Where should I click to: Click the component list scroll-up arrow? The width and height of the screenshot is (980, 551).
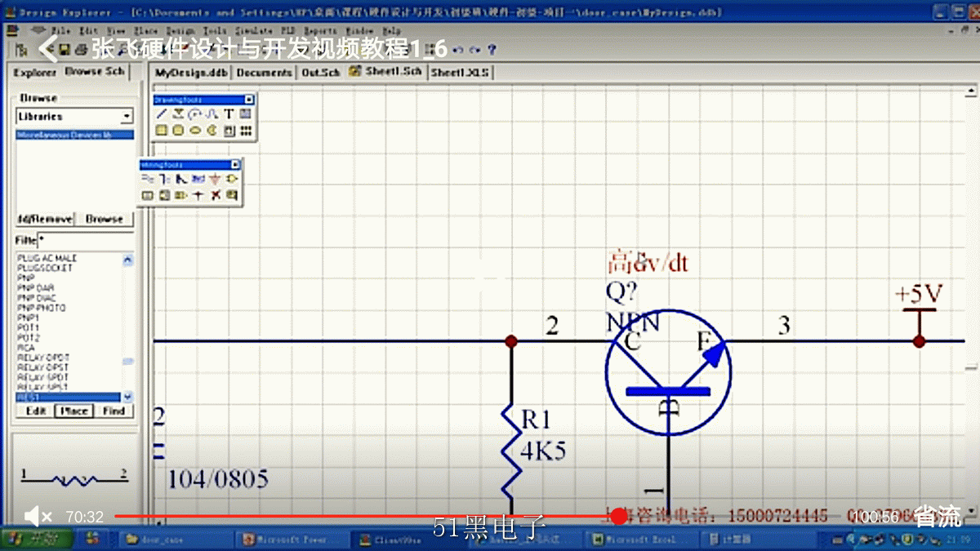point(127,260)
